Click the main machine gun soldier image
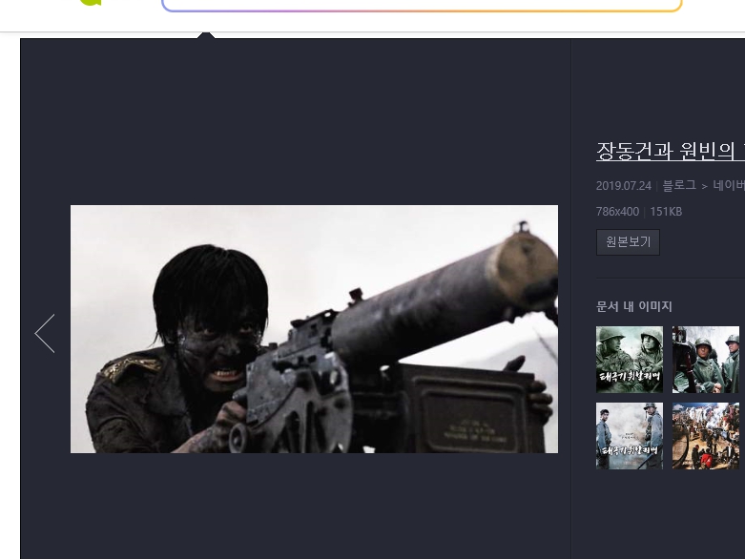Viewport: 745px width, 560px height. 314,329
